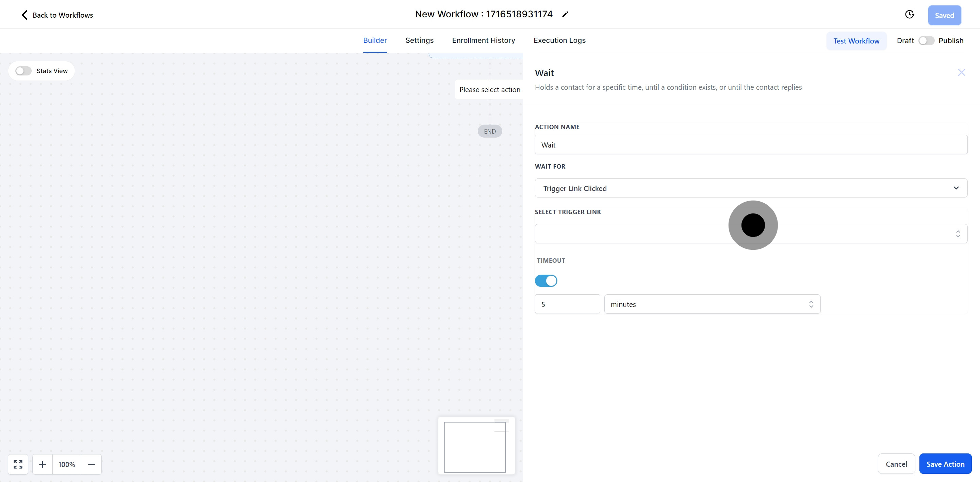Click the Action Name input field
The height and width of the screenshot is (482, 980).
751,145
